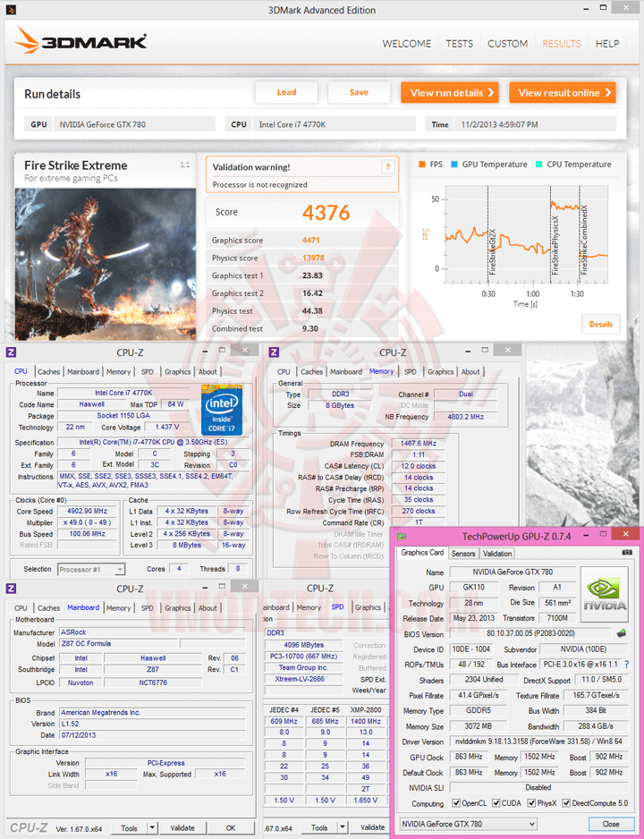The height and width of the screenshot is (839, 644).
Task: Click the Save button in Run details
Action: coord(359,92)
